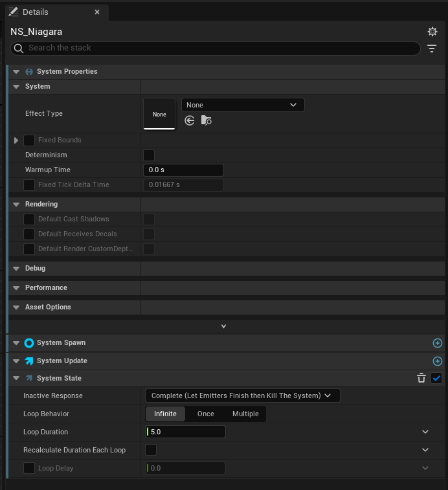Toggle Default Cast Shadows value checkbox
448x490 pixels.
[149, 219]
